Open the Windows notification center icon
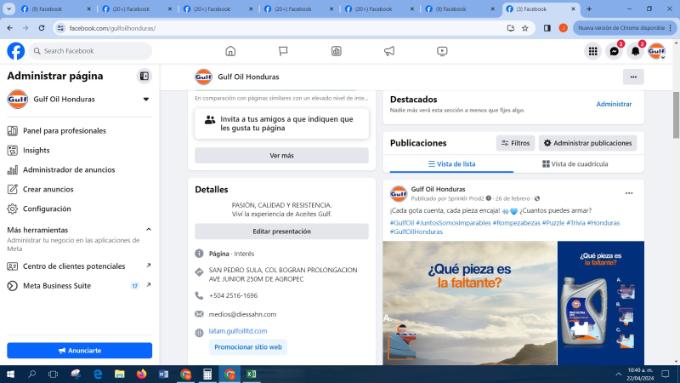 click(x=665, y=374)
